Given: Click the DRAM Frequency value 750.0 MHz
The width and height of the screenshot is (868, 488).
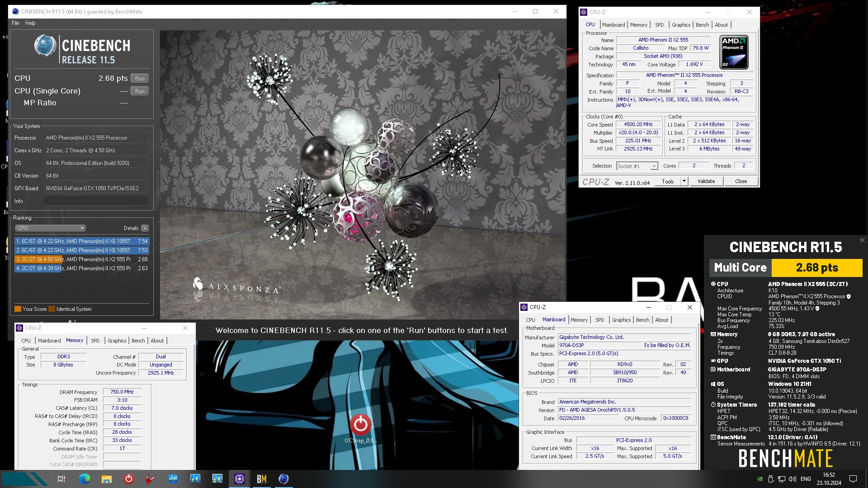Looking at the screenshot, I should point(122,392).
